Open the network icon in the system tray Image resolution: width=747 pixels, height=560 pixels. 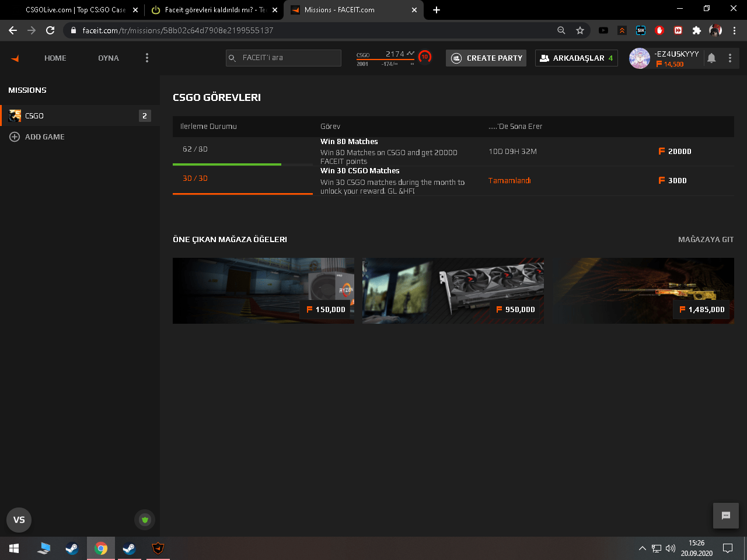657,548
